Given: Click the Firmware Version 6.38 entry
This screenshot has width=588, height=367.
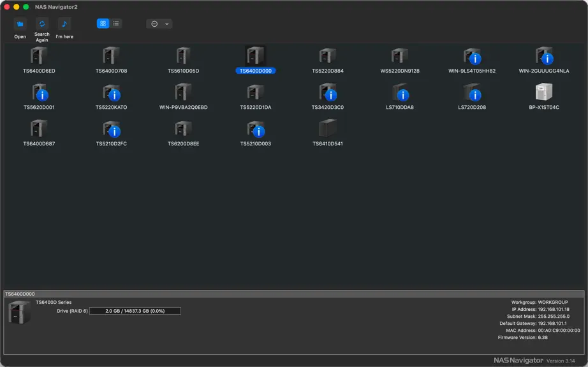Looking at the screenshot, I should [x=523, y=338].
